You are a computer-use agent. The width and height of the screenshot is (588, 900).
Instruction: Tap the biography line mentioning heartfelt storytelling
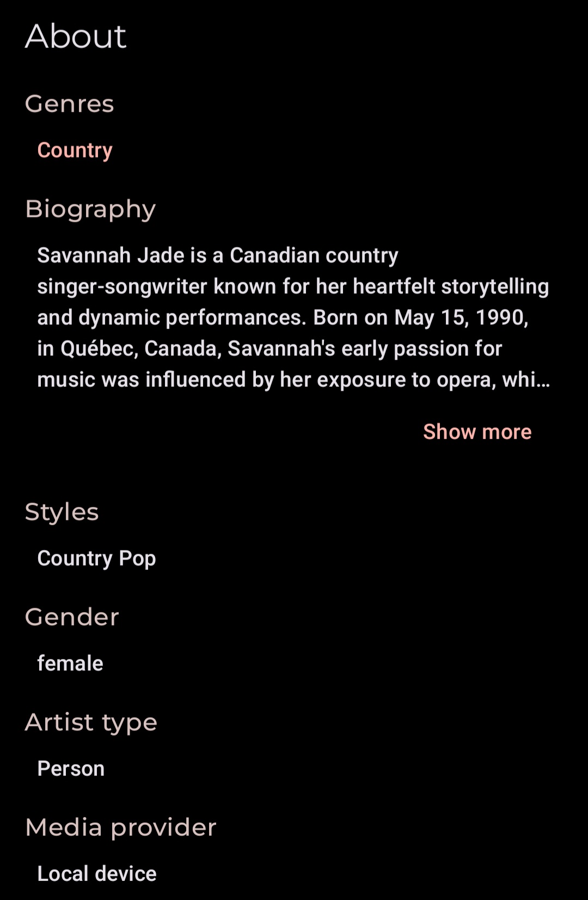(x=293, y=287)
